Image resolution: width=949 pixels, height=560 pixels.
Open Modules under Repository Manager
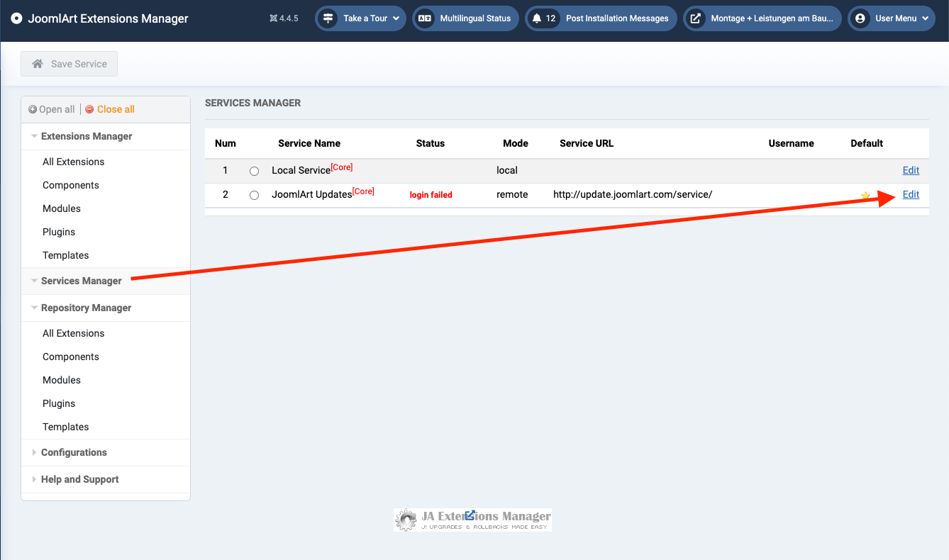tap(62, 380)
